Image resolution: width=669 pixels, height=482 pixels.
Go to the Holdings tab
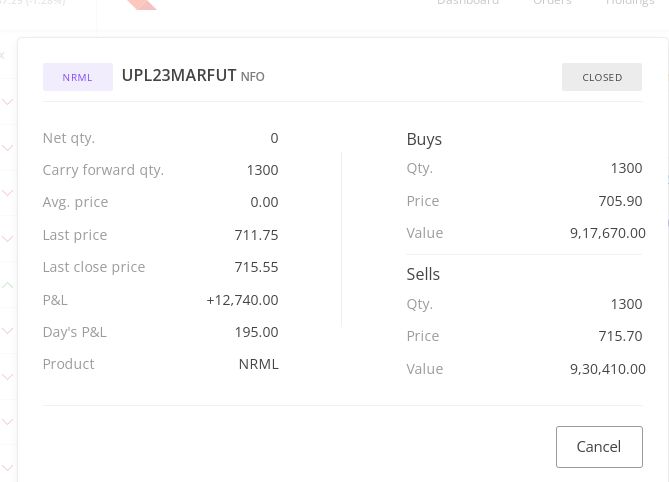point(630,3)
